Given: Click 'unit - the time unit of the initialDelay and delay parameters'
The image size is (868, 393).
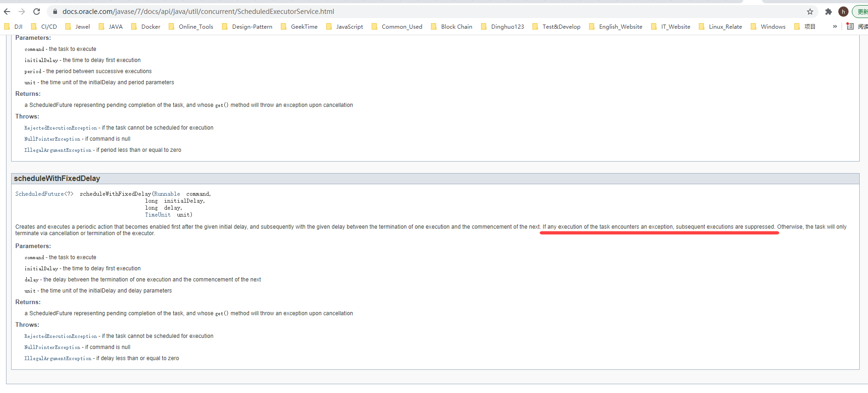Looking at the screenshot, I should click(98, 291).
